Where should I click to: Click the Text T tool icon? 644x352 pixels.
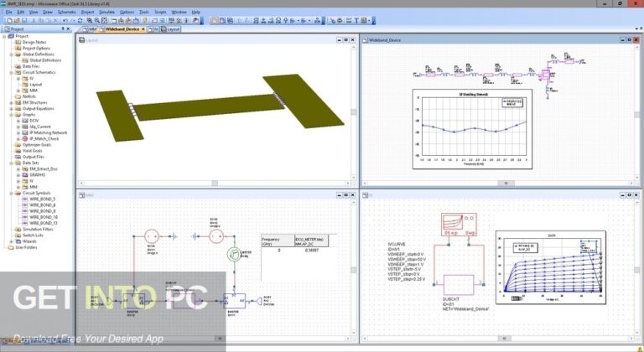pos(356,20)
